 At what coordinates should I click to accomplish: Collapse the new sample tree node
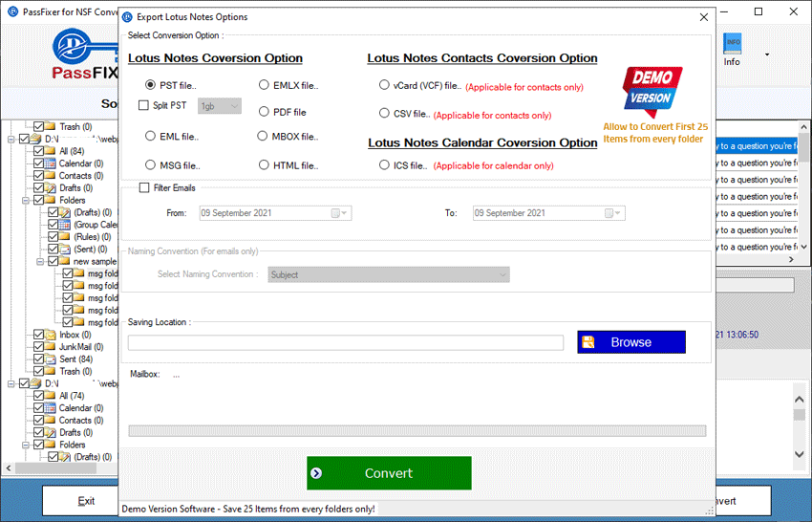pos(40,262)
